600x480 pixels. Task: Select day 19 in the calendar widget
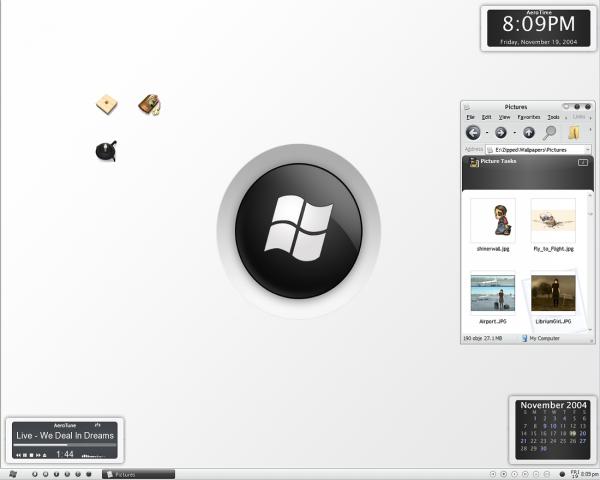point(572,433)
